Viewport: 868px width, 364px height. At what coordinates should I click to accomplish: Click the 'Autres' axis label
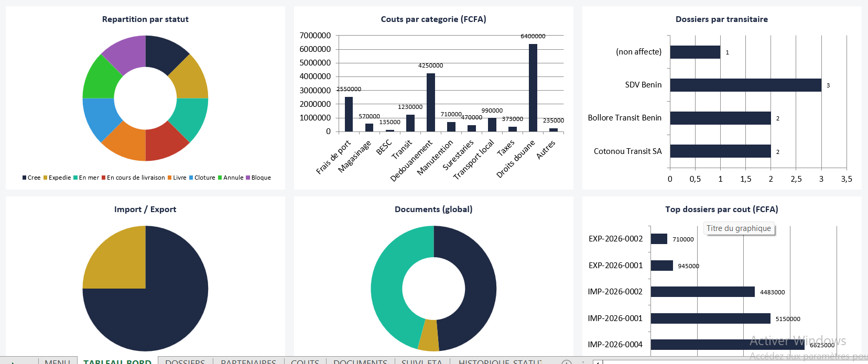click(546, 149)
